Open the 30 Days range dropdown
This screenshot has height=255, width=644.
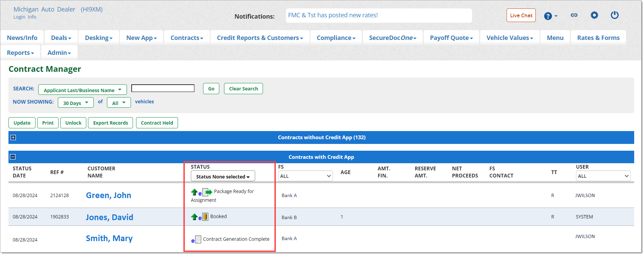(76, 103)
